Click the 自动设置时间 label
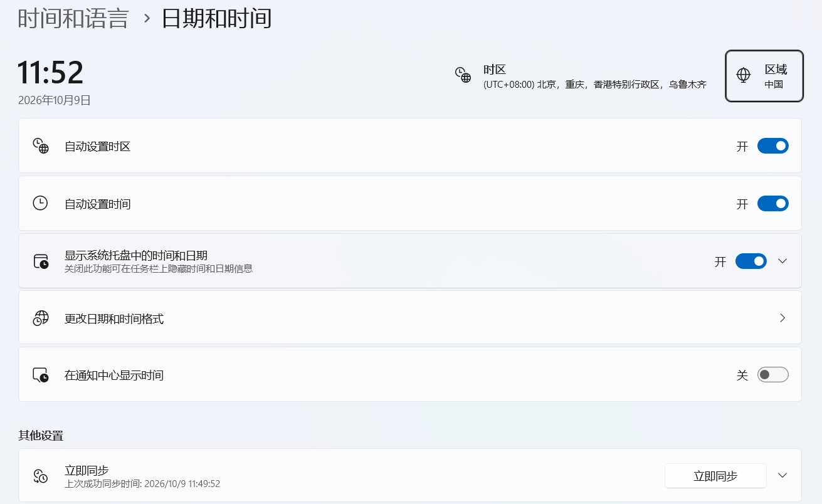 point(98,204)
